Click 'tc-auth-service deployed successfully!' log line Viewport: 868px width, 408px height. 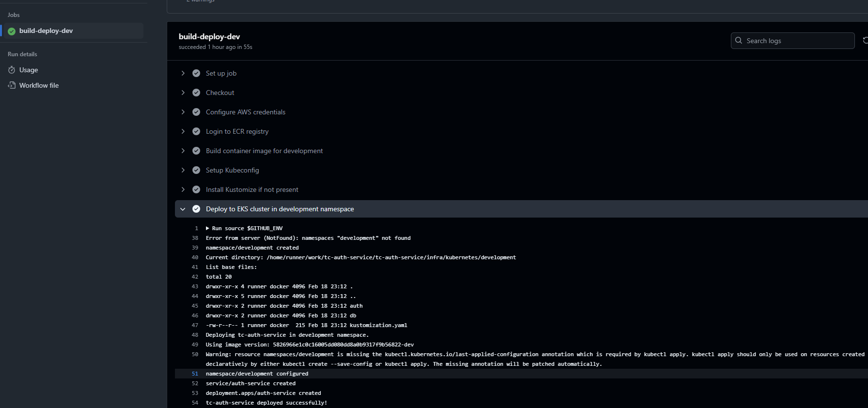tap(266, 403)
